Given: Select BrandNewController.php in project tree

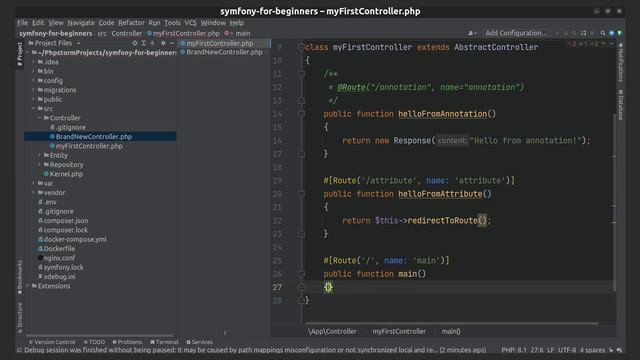Looking at the screenshot, I should click(100, 137).
